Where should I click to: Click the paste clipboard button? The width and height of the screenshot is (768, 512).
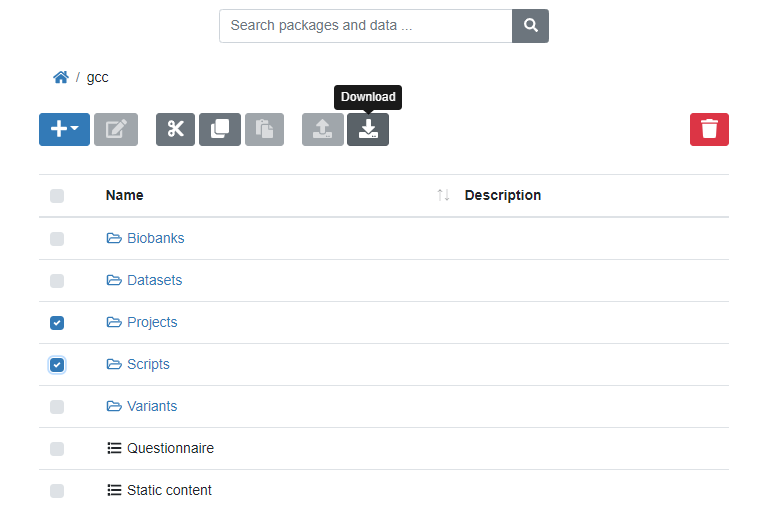pyautogui.click(x=264, y=130)
